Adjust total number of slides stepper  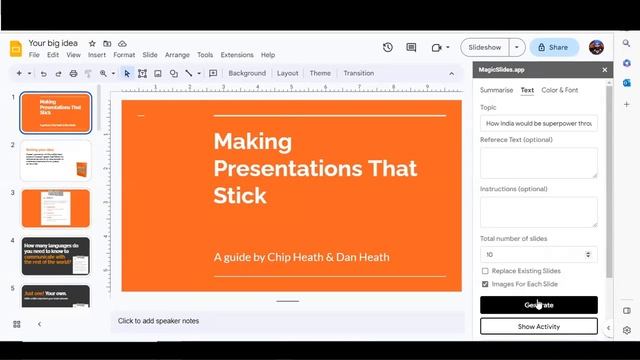[588, 254]
